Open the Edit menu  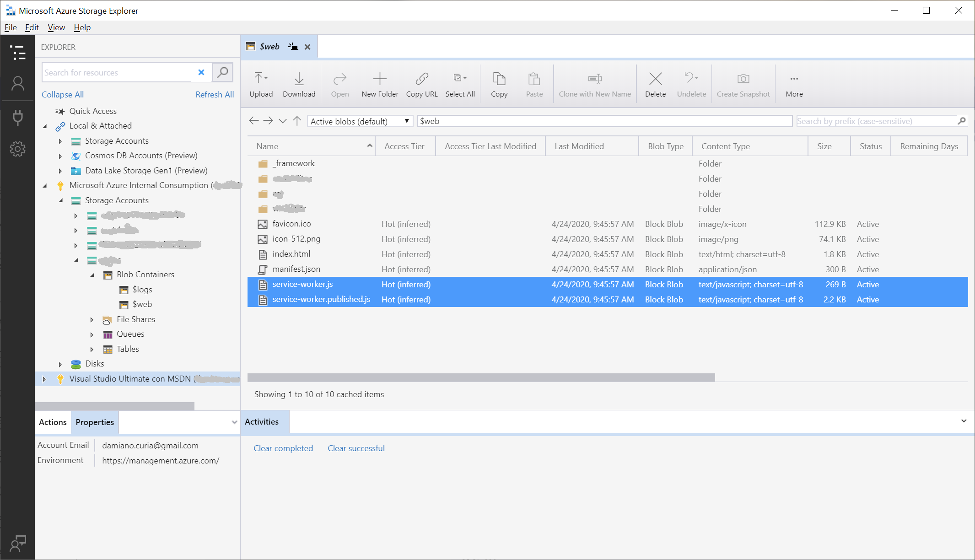pos(32,27)
